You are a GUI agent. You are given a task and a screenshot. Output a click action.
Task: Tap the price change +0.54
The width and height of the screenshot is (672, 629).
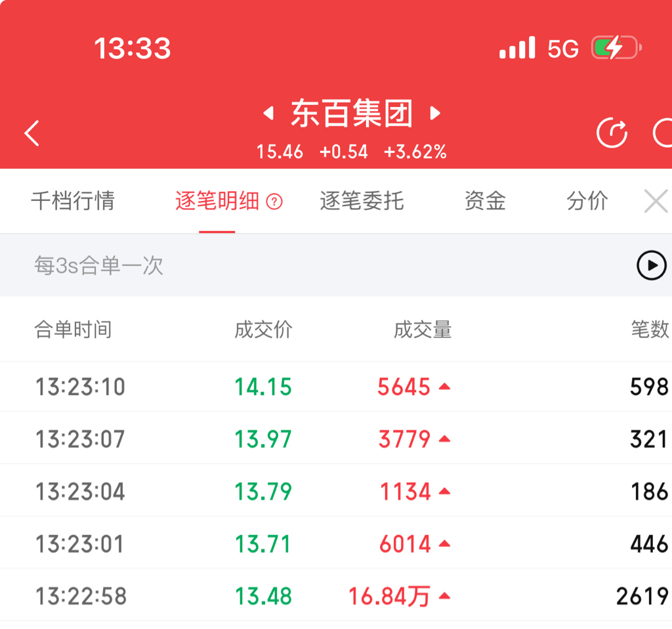[x=343, y=152]
